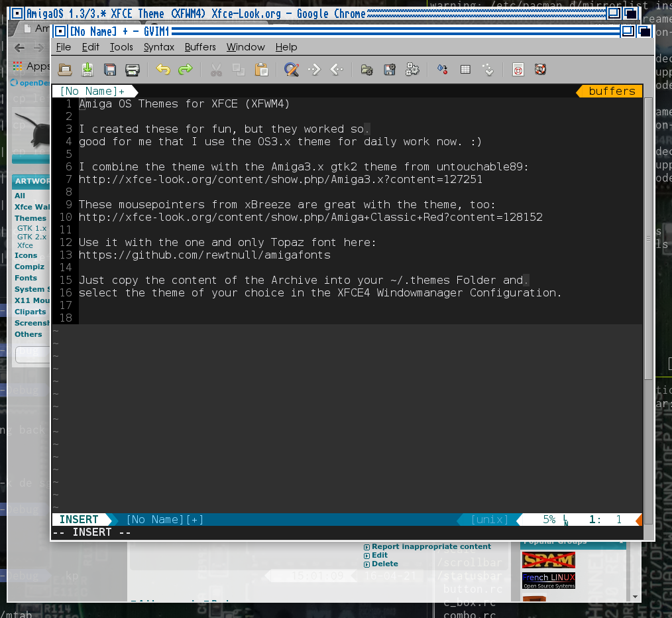Click the Paste clipboard icon
The width and height of the screenshot is (672, 618).
[261, 70]
